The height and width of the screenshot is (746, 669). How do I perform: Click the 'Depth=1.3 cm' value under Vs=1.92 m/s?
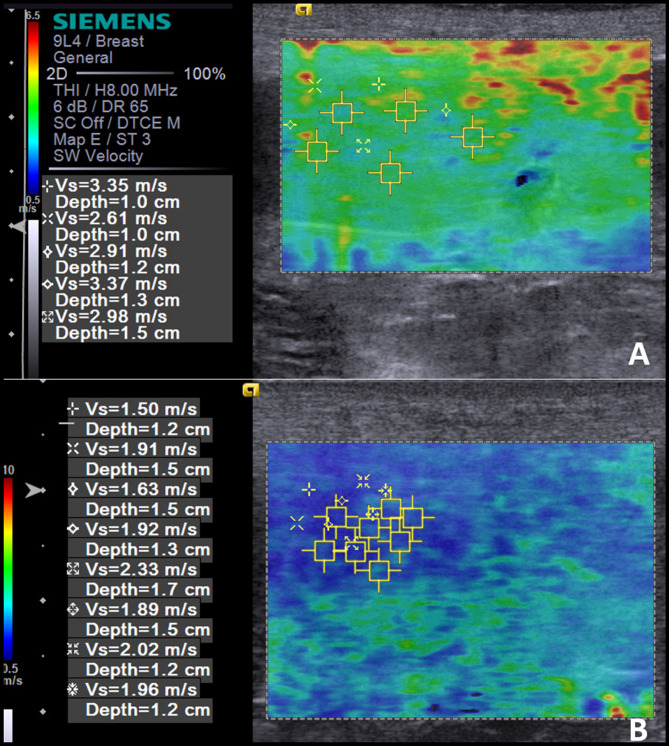click(x=148, y=550)
